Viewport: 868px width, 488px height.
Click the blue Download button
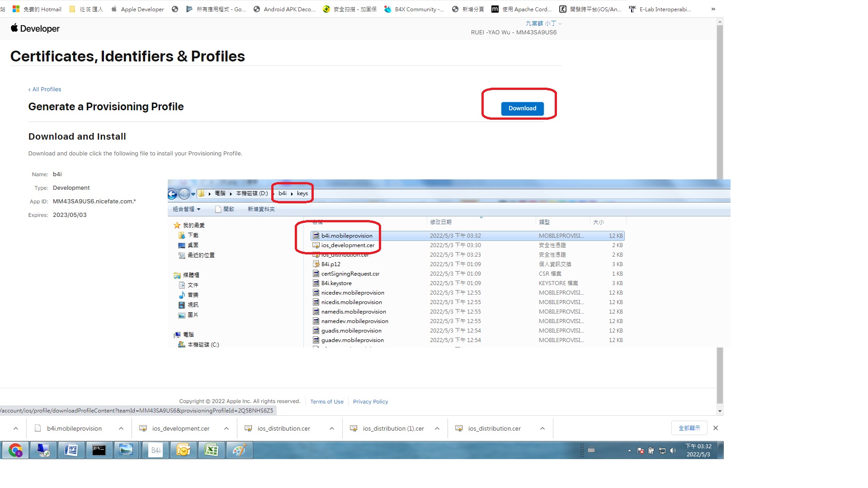click(522, 108)
